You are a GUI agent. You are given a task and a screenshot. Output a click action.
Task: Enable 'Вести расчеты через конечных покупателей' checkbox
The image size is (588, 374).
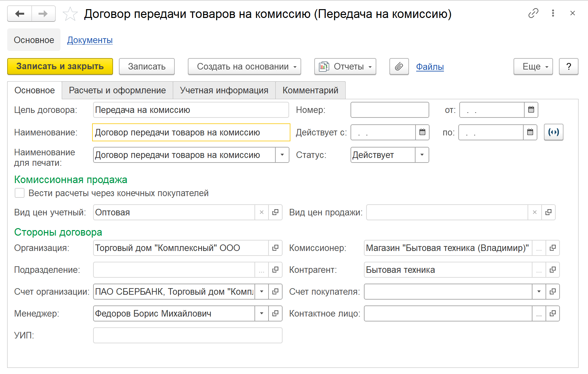pos(20,193)
